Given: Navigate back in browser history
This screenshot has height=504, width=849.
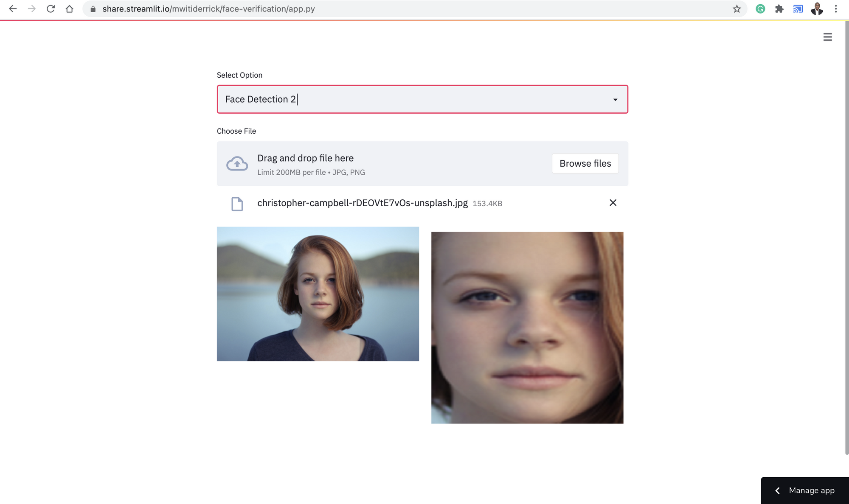Looking at the screenshot, I should tap(13, 9).
